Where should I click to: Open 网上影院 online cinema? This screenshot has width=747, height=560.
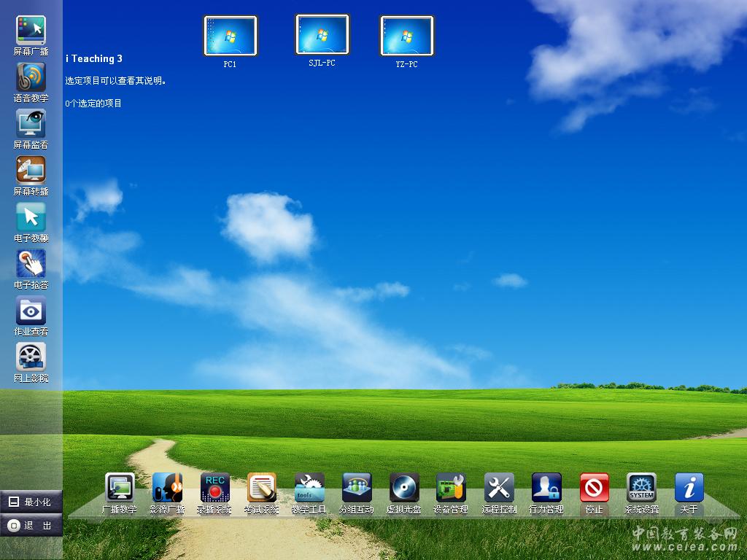point(31,357)
